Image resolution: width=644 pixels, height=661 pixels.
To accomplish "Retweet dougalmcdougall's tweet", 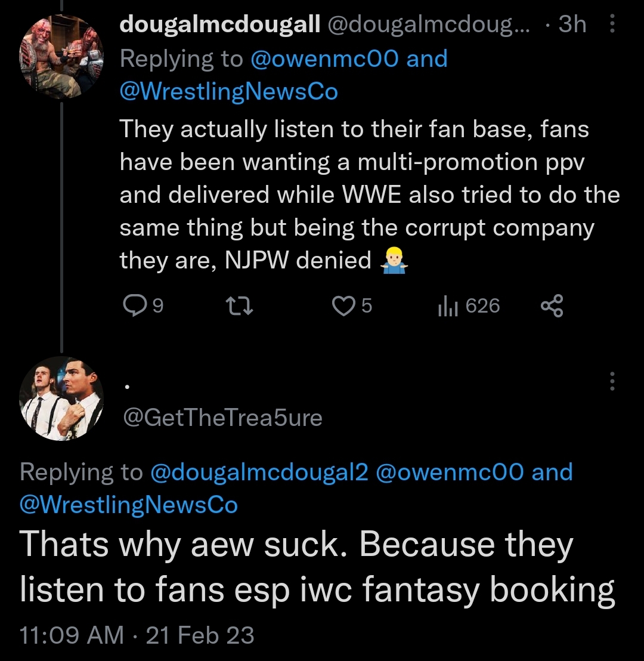I will tap(238, 306).
